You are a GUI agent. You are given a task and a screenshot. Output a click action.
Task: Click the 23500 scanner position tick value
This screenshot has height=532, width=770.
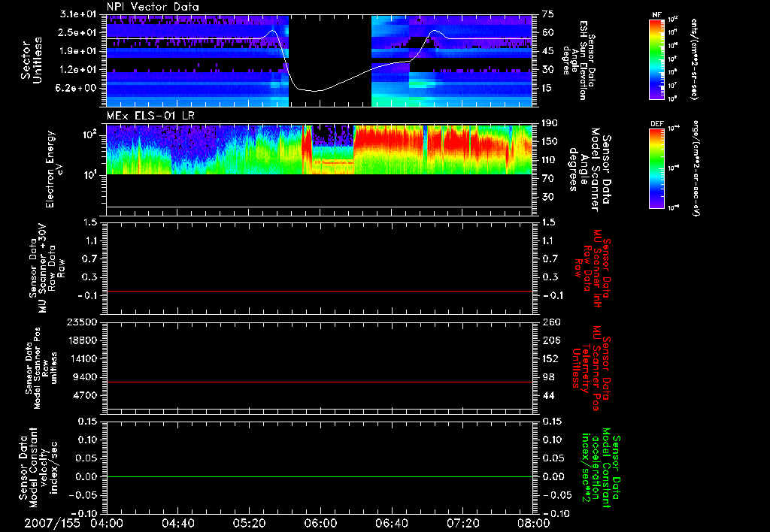pos(82,322)
